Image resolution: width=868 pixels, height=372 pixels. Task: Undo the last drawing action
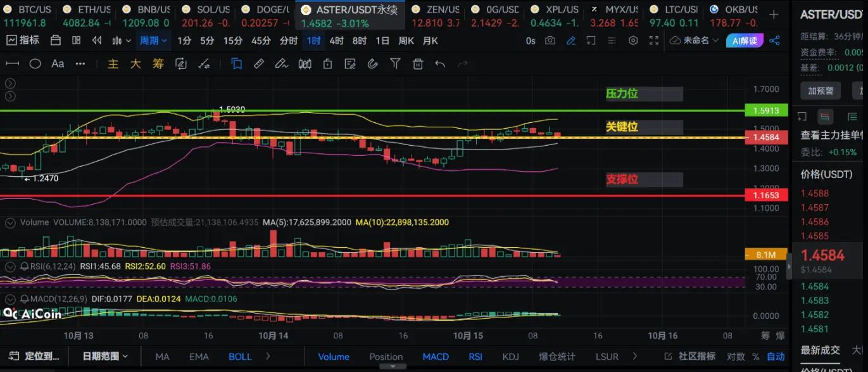[440, 63]
